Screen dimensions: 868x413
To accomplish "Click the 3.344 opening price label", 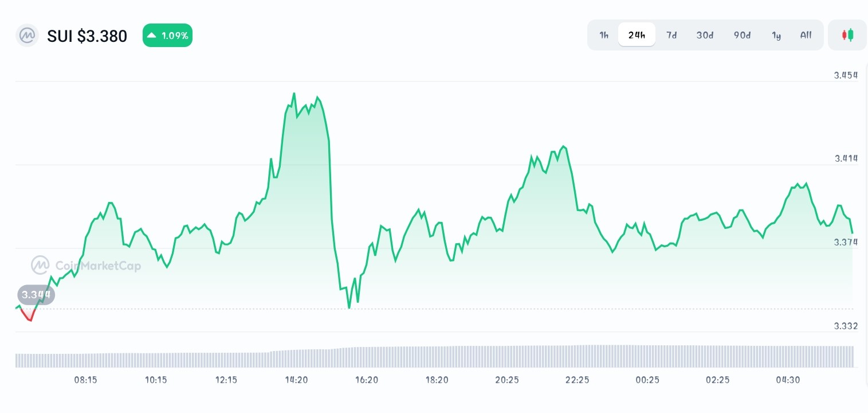I will (36, 295).
